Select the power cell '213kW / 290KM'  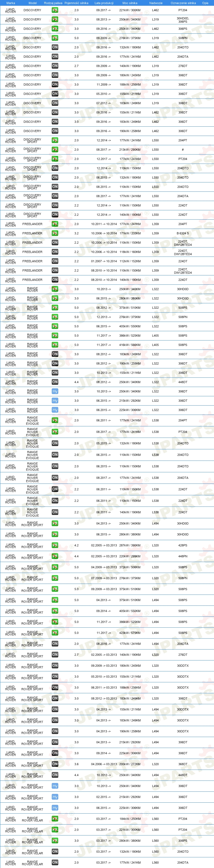130,150
